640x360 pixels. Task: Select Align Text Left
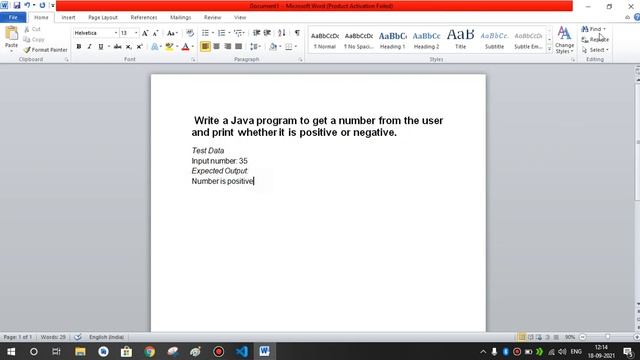pos(205,47)
